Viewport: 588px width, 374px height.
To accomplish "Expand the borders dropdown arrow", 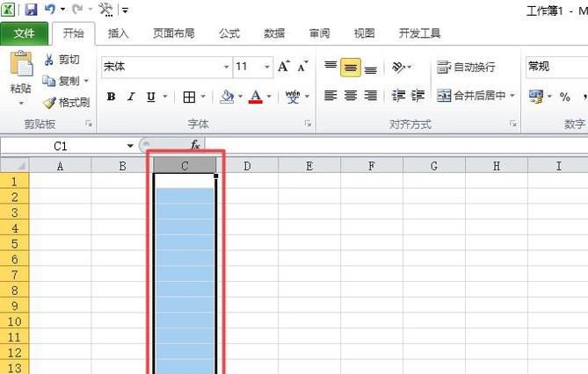I will (203, 97).
